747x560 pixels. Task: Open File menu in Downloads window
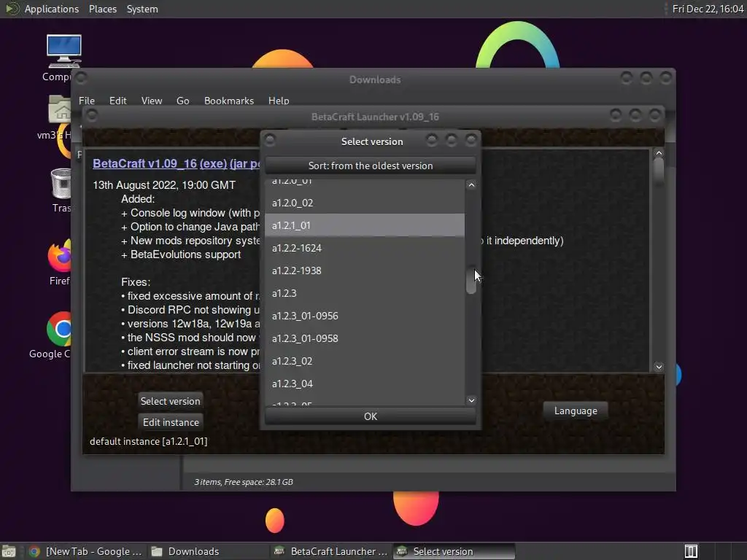click(87, 101)
